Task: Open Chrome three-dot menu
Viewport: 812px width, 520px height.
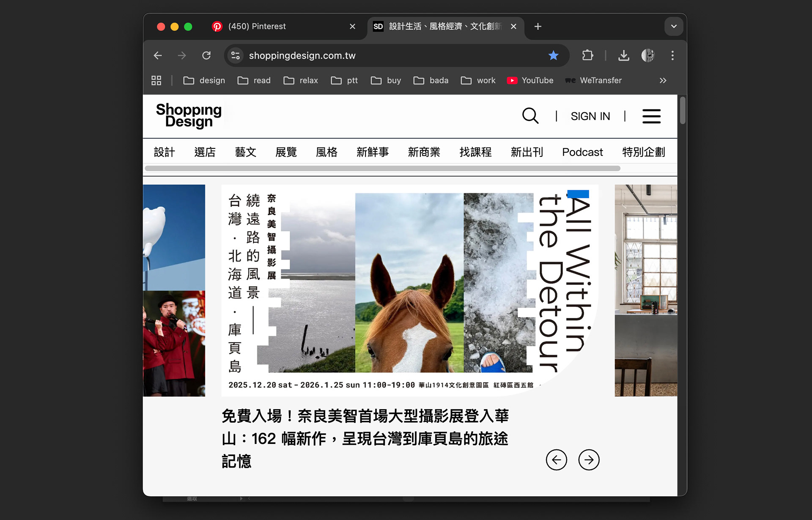Action: (x=672, y=55)
